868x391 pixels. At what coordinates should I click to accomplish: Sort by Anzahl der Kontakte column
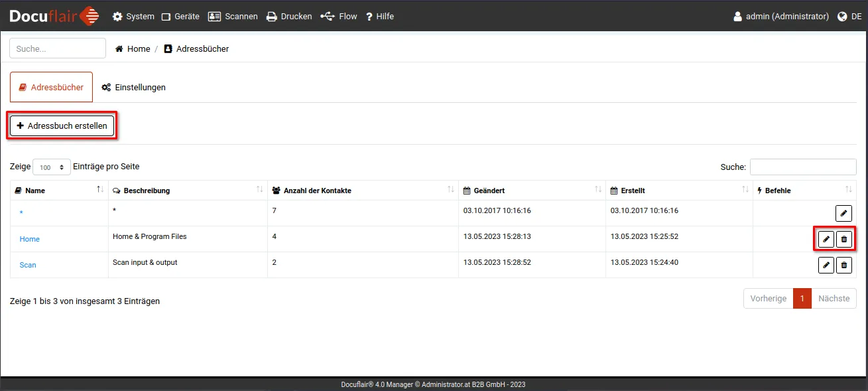[363, 191]
